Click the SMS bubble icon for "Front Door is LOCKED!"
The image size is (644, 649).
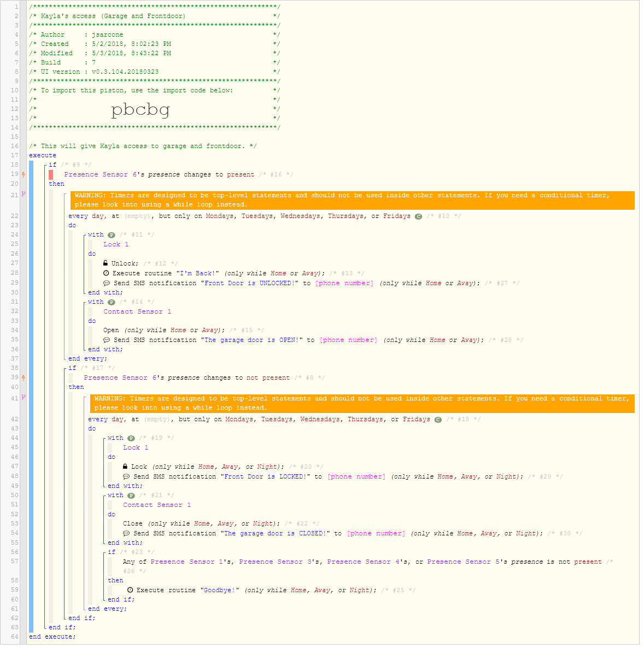coord(126,476)
